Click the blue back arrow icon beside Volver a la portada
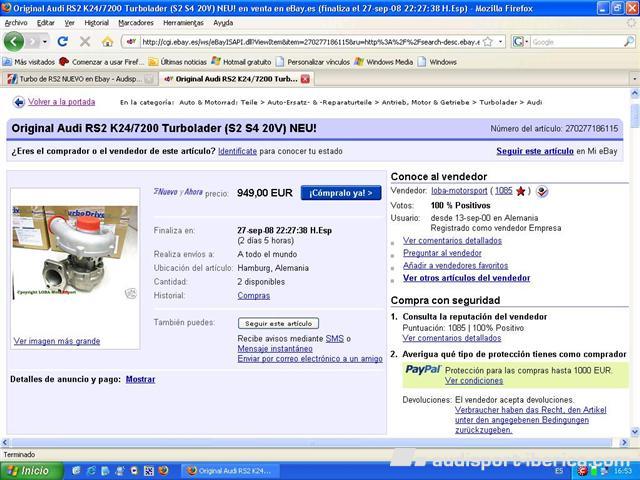 coord(19,102)
